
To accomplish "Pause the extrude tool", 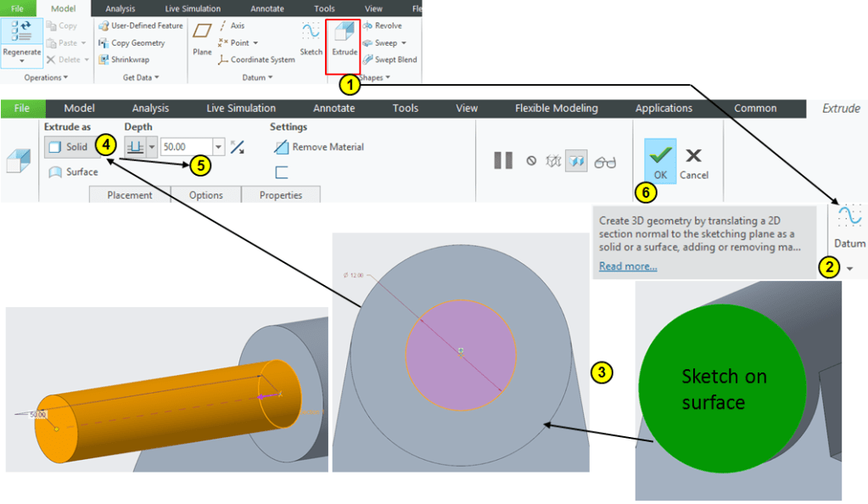I will tap(503, 160).
